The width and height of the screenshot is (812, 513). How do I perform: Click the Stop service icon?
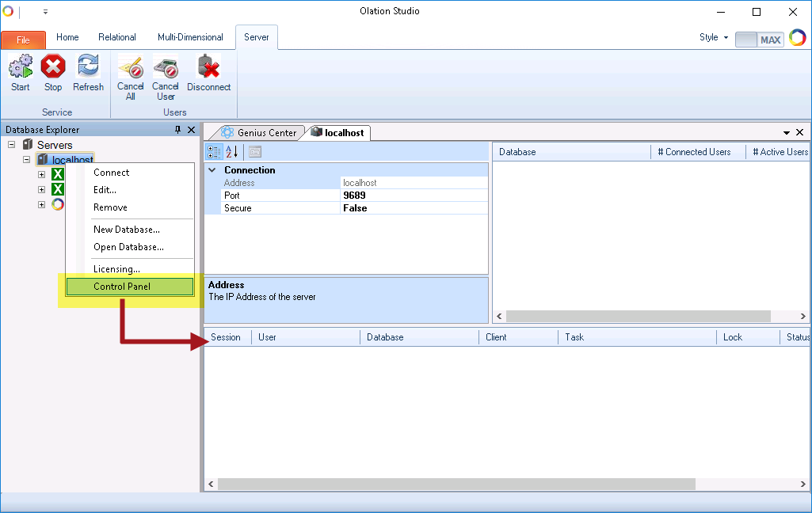coord(53,67)
